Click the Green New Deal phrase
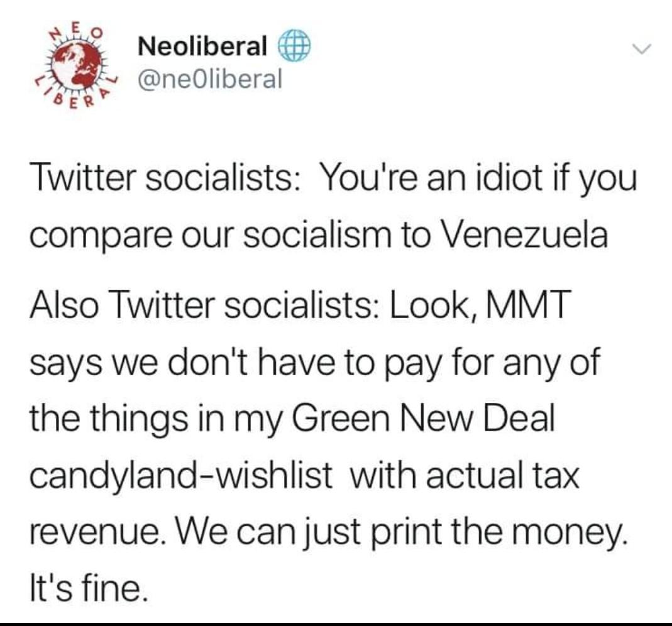This screenshot has width=672, height=626. [x=423, y=419]
